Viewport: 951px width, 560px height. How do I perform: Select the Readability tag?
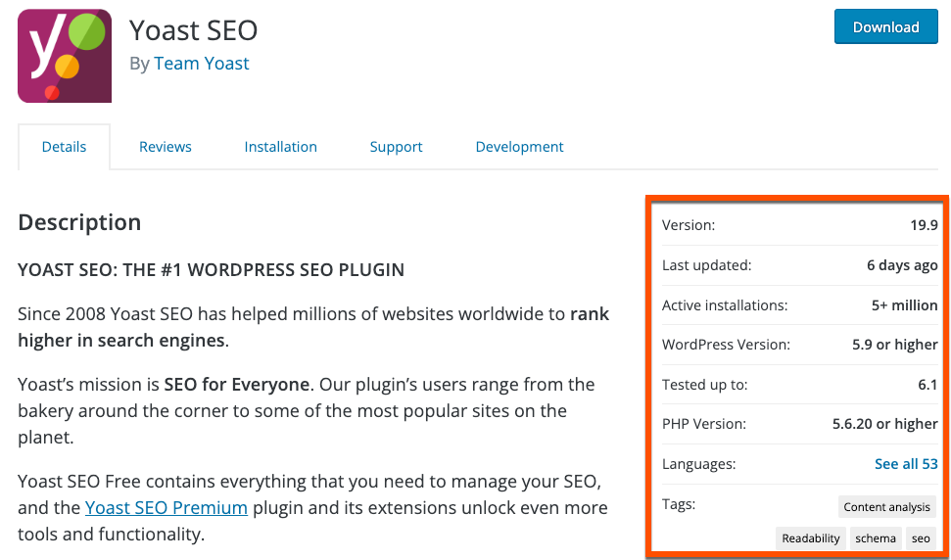point(811,538)
